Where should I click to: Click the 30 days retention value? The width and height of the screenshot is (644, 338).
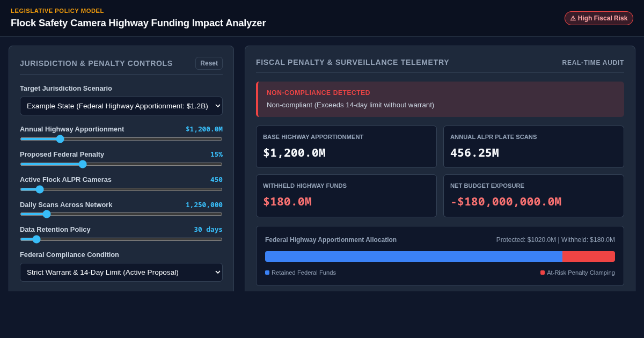pyautogui.click(x=208, y=230)
